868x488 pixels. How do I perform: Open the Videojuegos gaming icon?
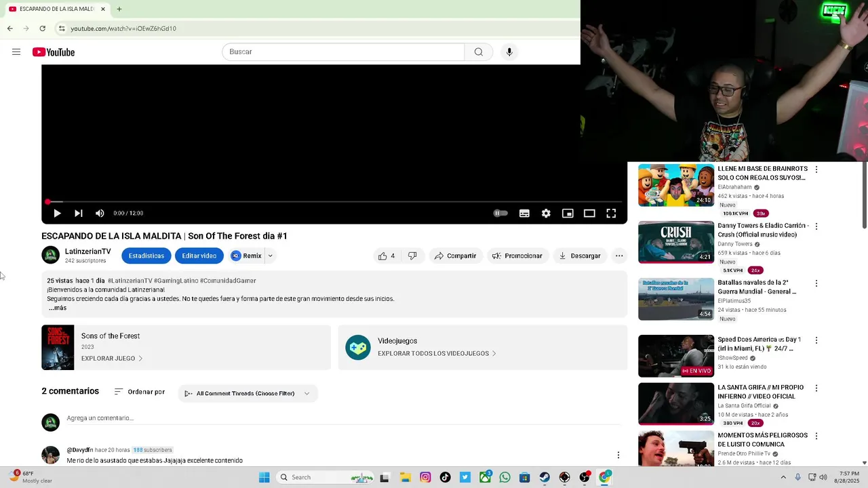[x=358, y=348]
